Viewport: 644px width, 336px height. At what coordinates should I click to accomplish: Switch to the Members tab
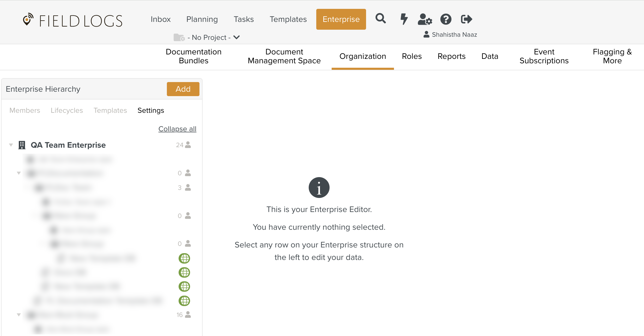click(x=25, y=110)
